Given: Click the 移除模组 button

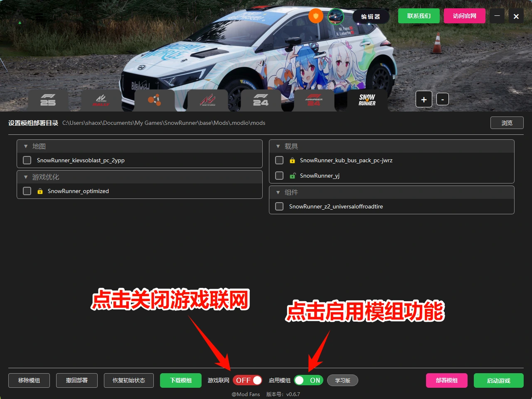Looking at the screenshot, I should (x=29, y=380).
